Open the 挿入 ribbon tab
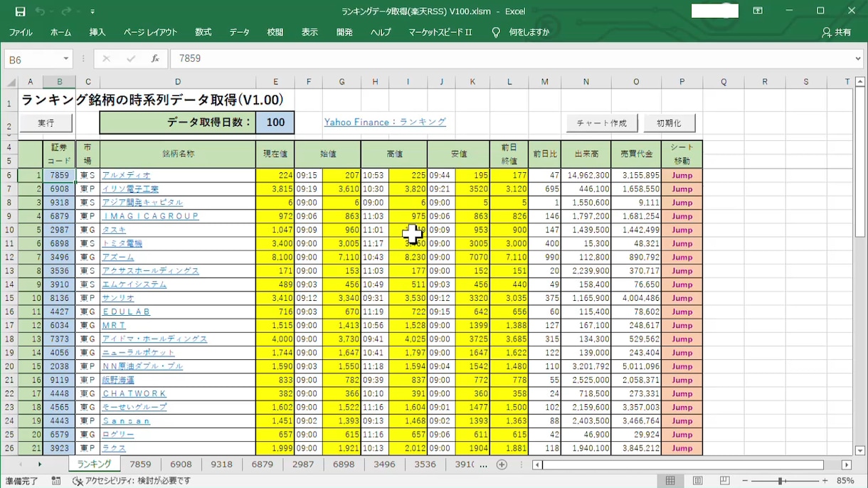The height and width of the screenshot is (488, 868). click(97, 33)
